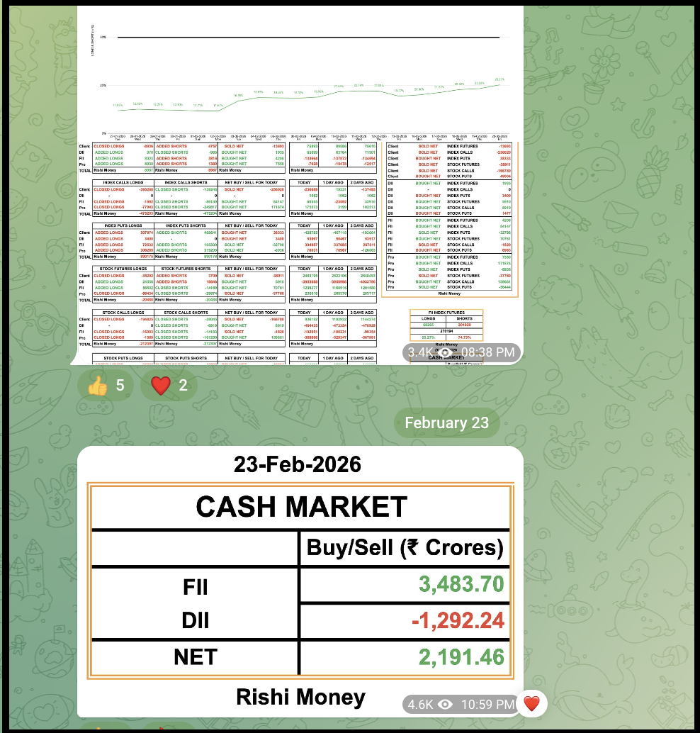Click the February 23 date badge
The width and height of the screenshot is (700, 733).
447,423
